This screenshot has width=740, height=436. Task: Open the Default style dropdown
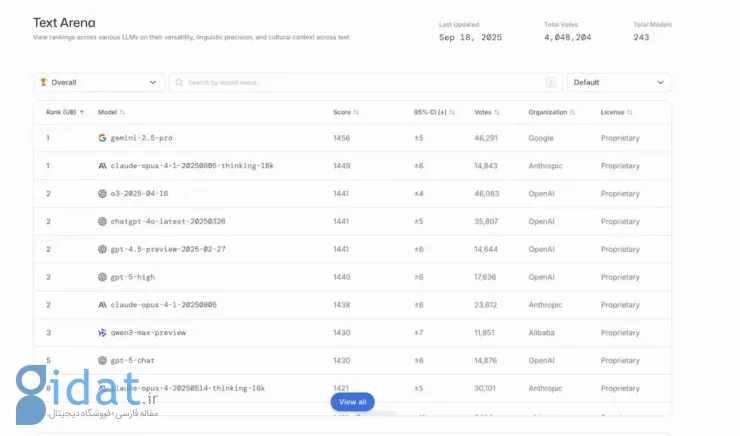[x=619, y=82]
